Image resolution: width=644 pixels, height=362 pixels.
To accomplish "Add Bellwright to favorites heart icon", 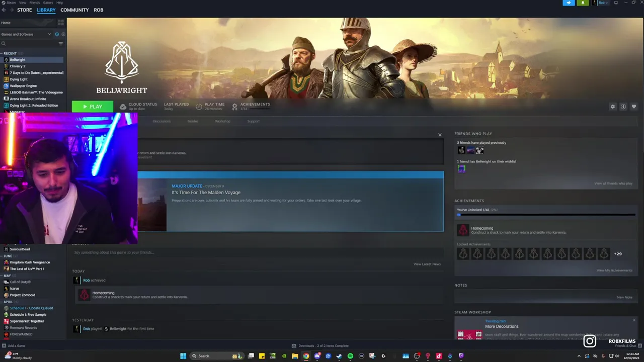I will [x=633, y=107].
